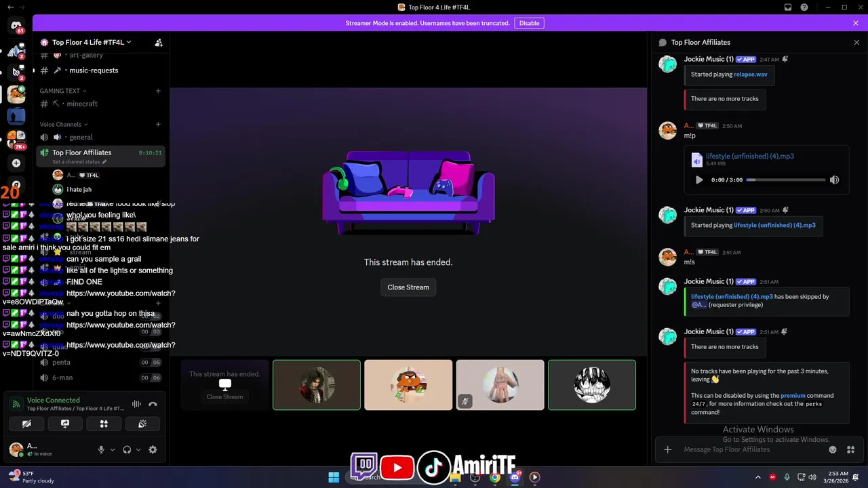868x488 pixels.
Task: Dismiss the Streamer Mode banner
Action: click(856, 23)
